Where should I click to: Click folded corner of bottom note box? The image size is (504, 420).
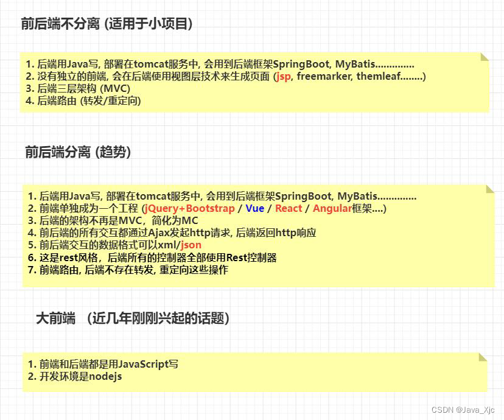point(483,357)
